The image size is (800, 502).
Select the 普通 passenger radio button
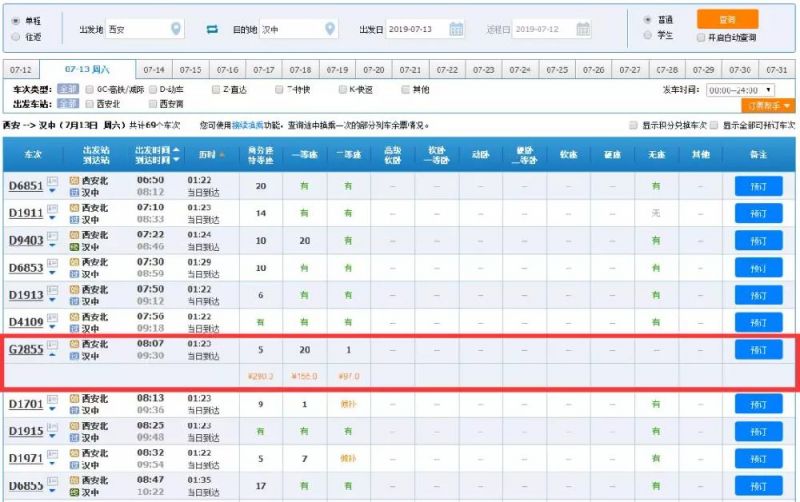[x=647, y=20]
